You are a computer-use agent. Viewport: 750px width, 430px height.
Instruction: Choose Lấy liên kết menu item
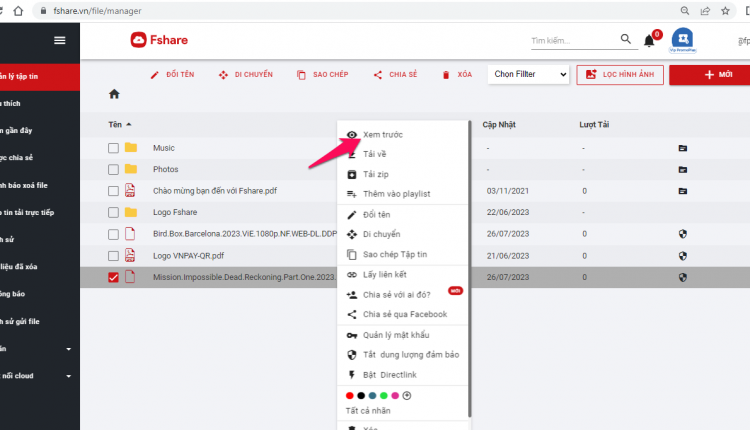pos(403,275)
